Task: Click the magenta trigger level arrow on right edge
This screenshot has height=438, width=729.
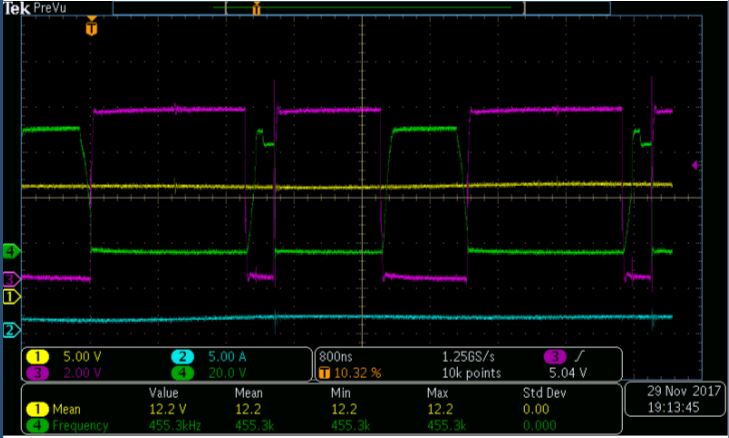Action: (x=696, y=165)
